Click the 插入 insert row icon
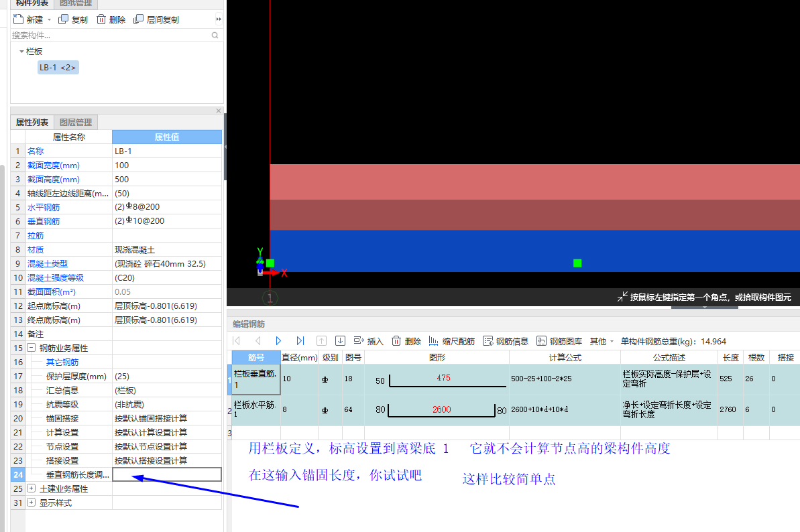Screen dimensions: 800x532 click(x=359, y=341)
